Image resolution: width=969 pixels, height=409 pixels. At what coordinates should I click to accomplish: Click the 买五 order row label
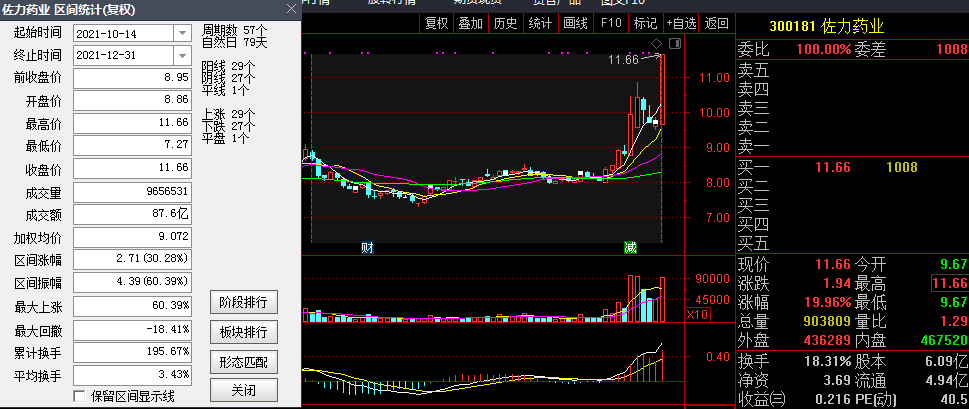(753, 242)
